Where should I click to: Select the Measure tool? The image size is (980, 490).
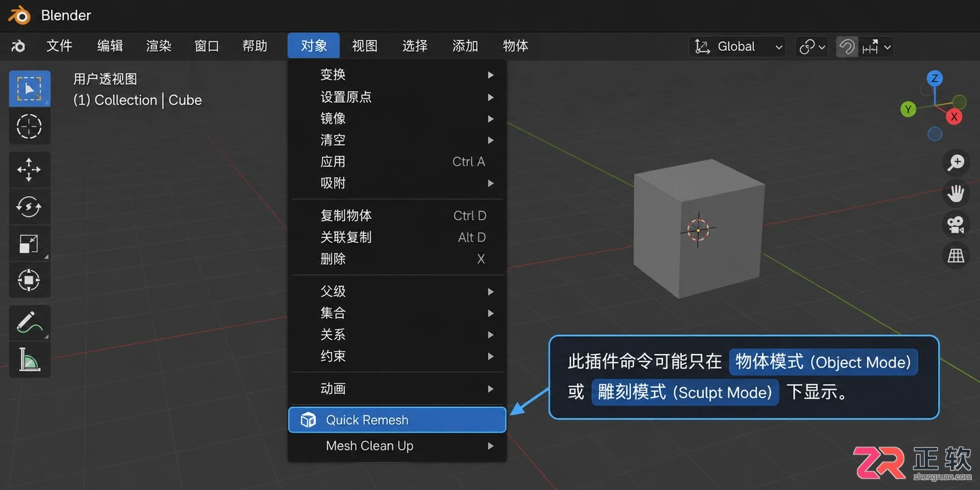29,359
